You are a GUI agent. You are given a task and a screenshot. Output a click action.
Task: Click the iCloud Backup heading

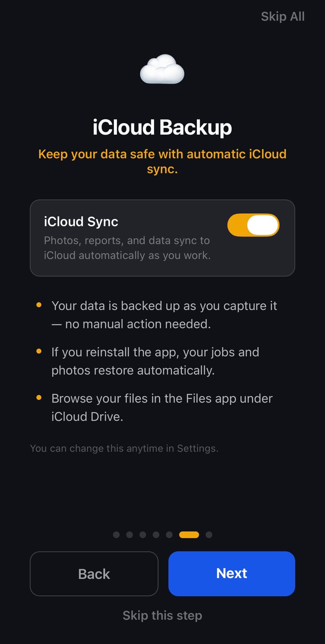[x=162, y=127]
